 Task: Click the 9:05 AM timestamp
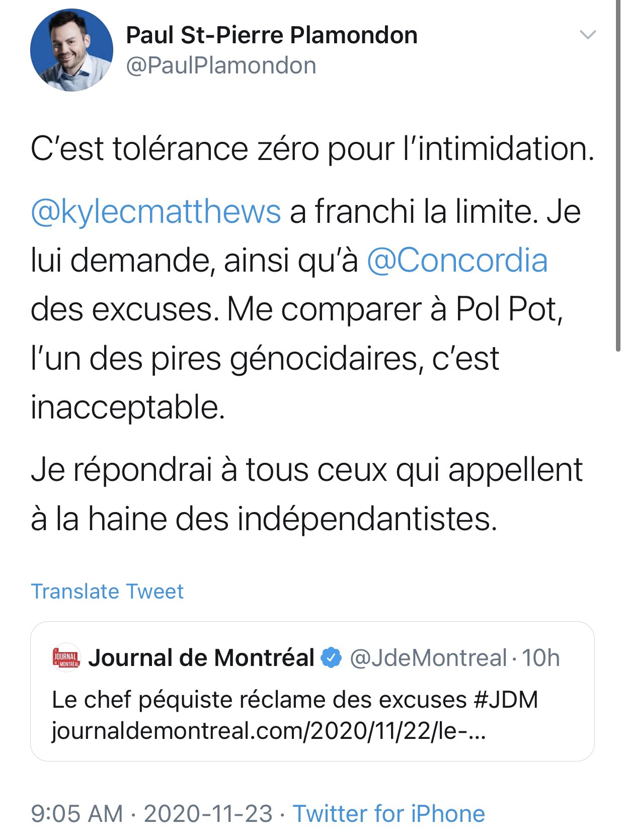pyautogui.click(x=77, y=813)
